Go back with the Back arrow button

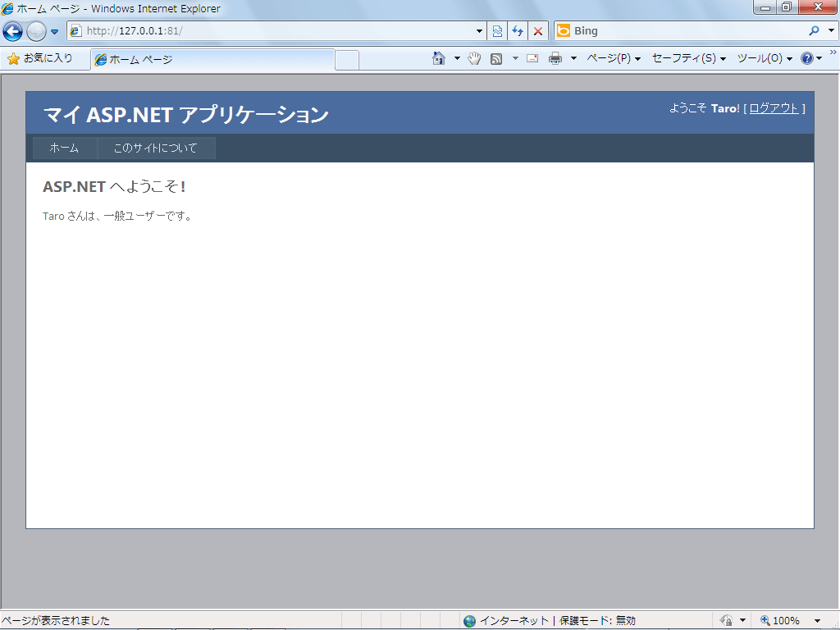12,32
